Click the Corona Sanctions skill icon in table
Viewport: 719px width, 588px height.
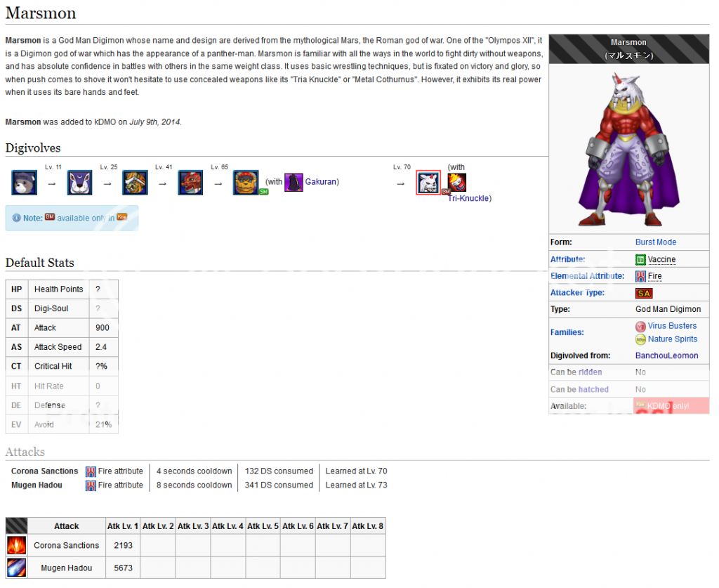(16, 545)
